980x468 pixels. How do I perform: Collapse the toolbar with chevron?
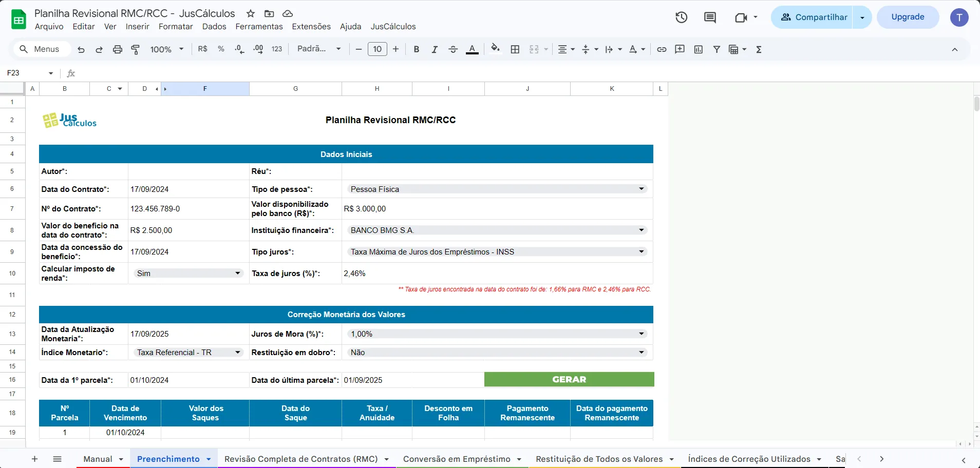(x=955, y=49)
